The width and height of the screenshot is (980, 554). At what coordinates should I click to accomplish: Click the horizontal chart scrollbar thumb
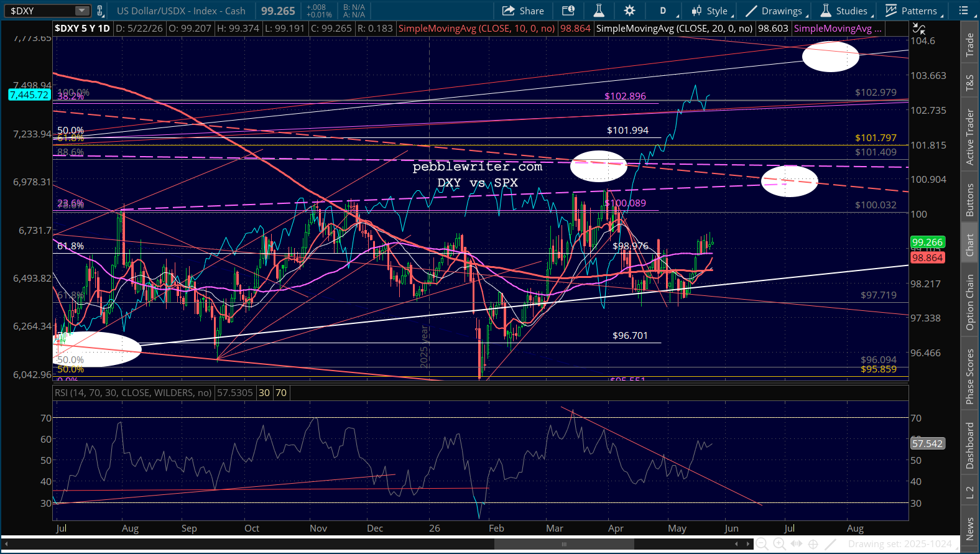pos(564,544)
